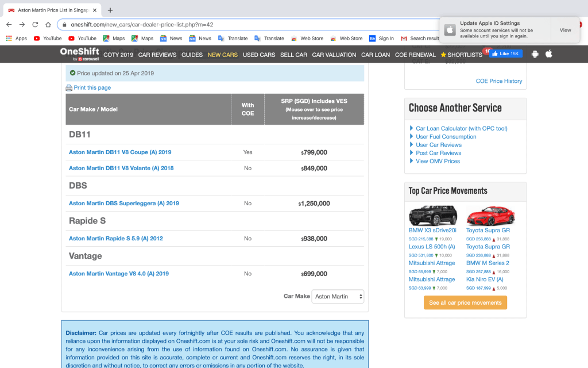
Task: Go to COE RENEWAL menu item
Action: tap(415, 55)
